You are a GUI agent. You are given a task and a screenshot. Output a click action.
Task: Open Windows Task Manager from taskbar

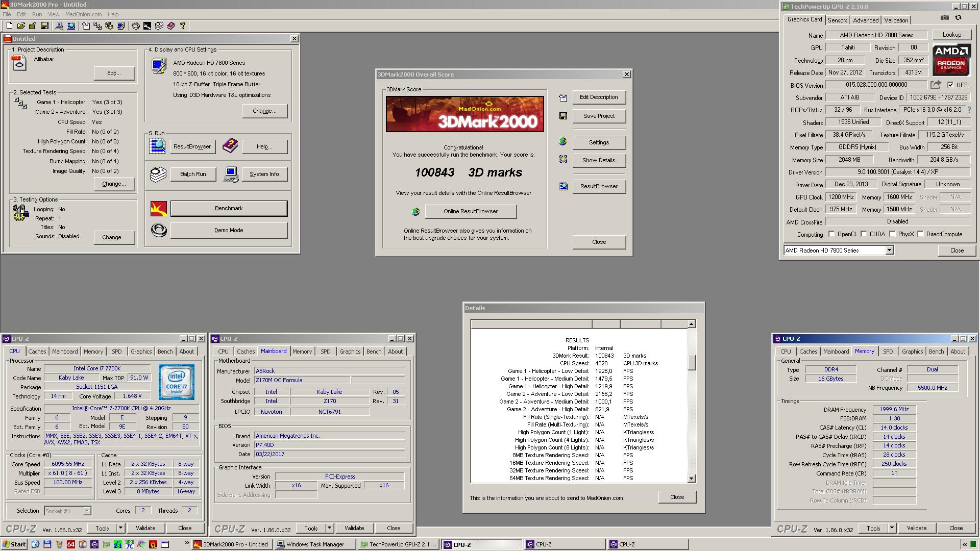(314, 544)
